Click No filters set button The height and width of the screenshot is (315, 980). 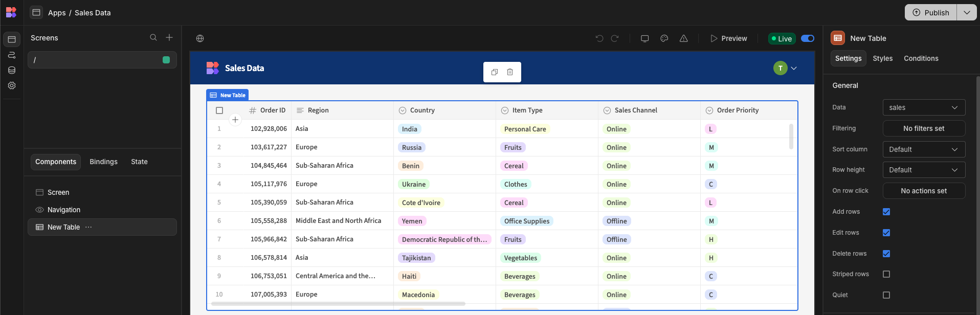924,128
